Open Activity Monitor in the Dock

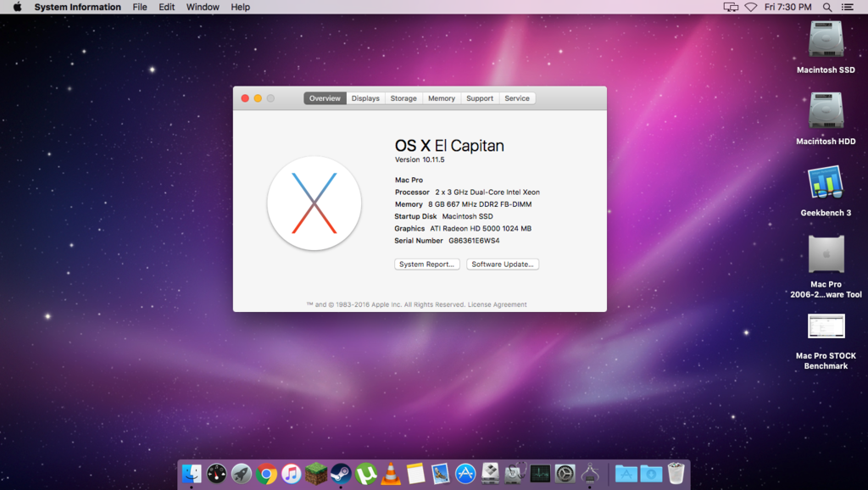pos(540,474)
